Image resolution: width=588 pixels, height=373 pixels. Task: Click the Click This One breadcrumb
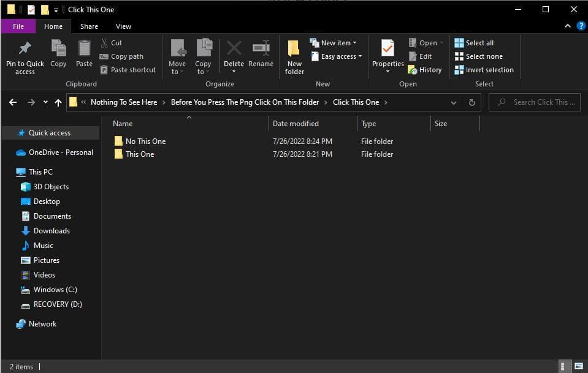[x=356, y=102]
